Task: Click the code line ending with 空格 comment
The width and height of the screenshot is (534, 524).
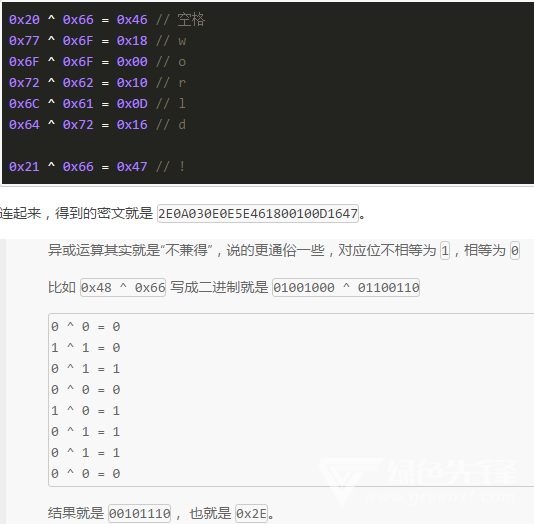Action: (x=107, y=19)
